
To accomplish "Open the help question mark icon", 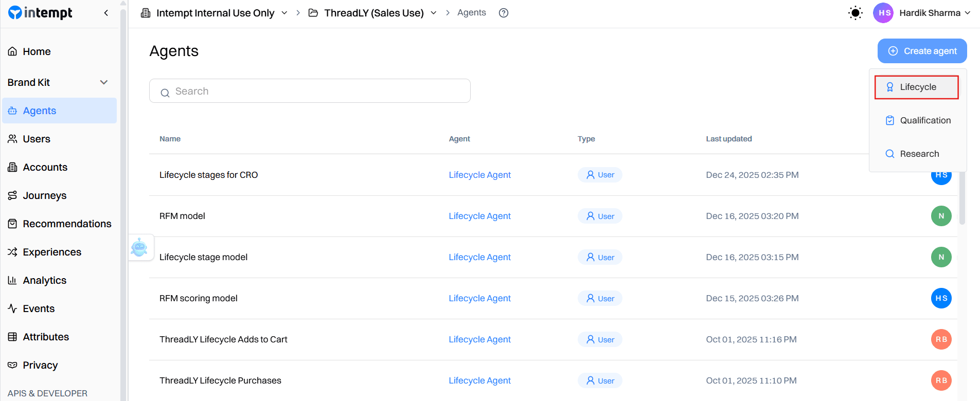I will [503, 12].
